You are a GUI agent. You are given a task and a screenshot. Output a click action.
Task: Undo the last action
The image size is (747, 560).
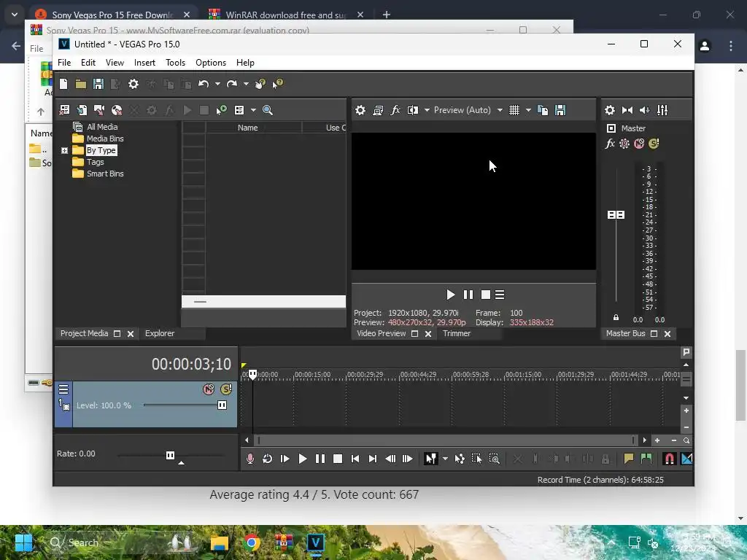click(204, 85)
